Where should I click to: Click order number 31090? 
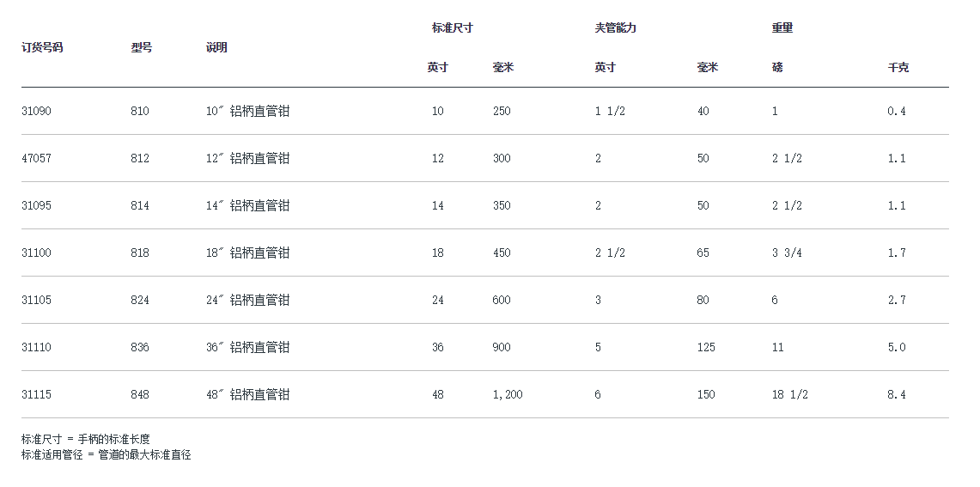coord(36,111)
